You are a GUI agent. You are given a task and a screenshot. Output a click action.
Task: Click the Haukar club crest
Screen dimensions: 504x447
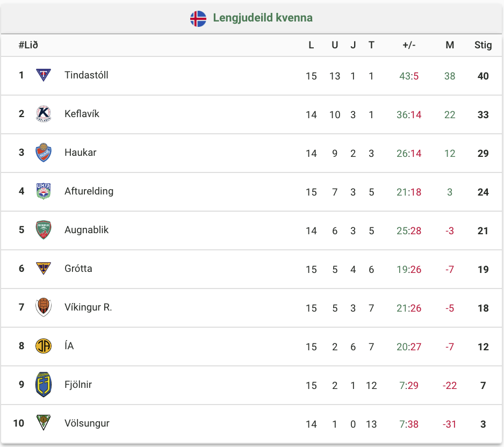pos(44,153)
